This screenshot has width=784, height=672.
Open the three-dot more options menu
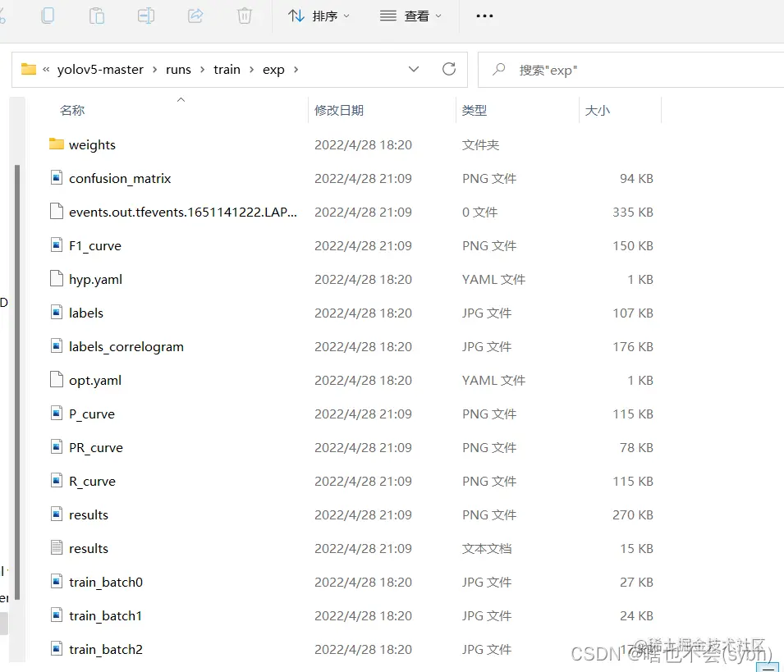484,16
